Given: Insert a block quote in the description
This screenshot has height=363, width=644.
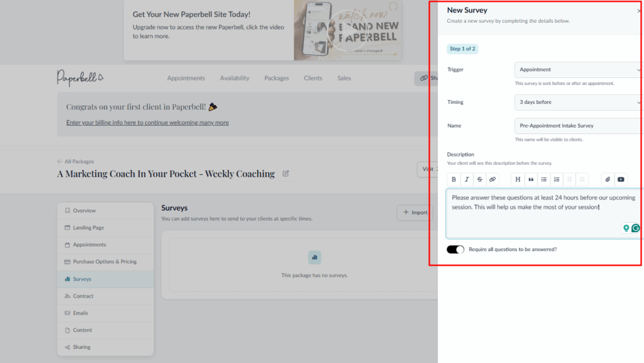Looking at the screenshot, I should tap(531, 179).
